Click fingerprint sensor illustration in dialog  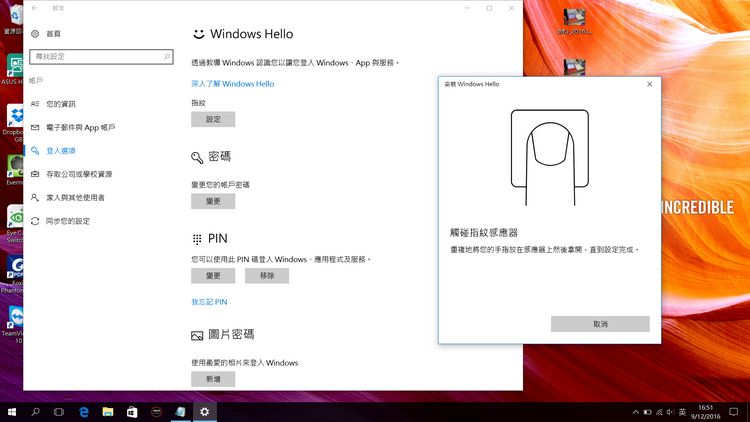tap(550, 157)
